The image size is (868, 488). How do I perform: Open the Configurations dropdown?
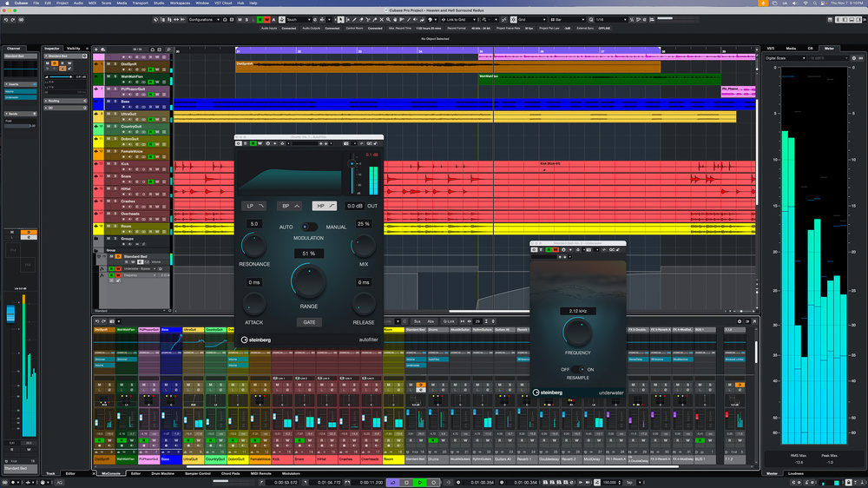pos(204,19)
